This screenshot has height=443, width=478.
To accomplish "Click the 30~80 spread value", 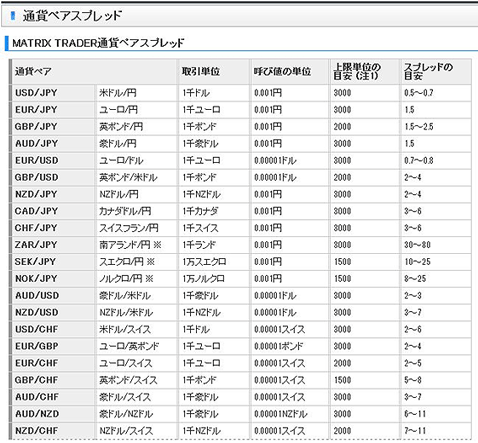I will coord(417,245).
